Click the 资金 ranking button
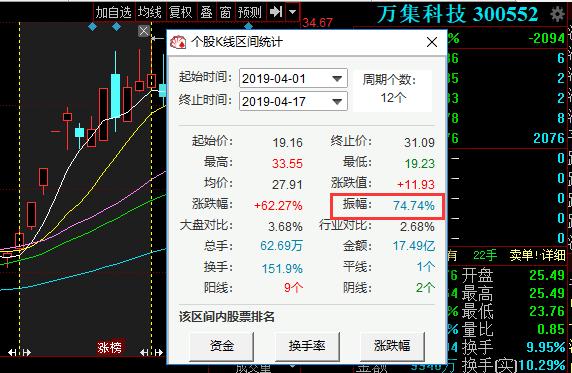Image resolution: width=572 pixels, height=373 pixels. [221, 346]
